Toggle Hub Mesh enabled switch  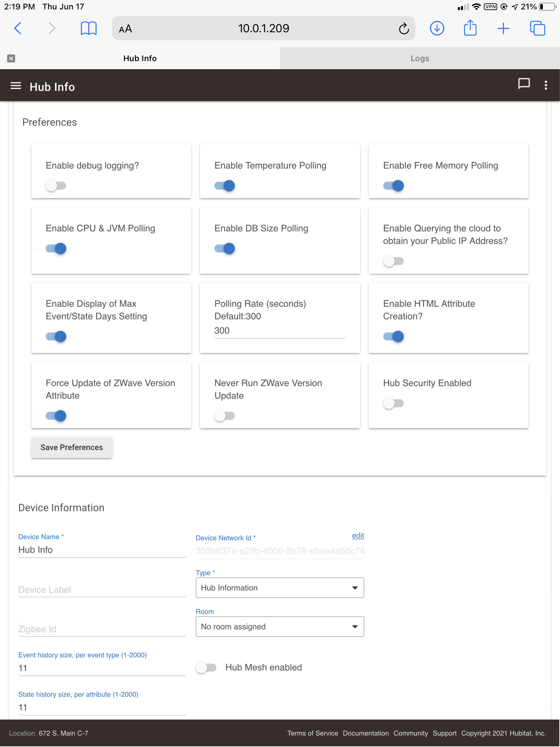tap(206, 668)
